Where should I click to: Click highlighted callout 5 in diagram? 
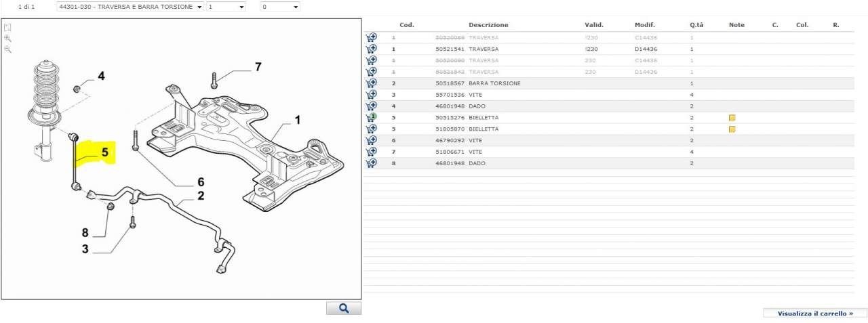(104, 153)
